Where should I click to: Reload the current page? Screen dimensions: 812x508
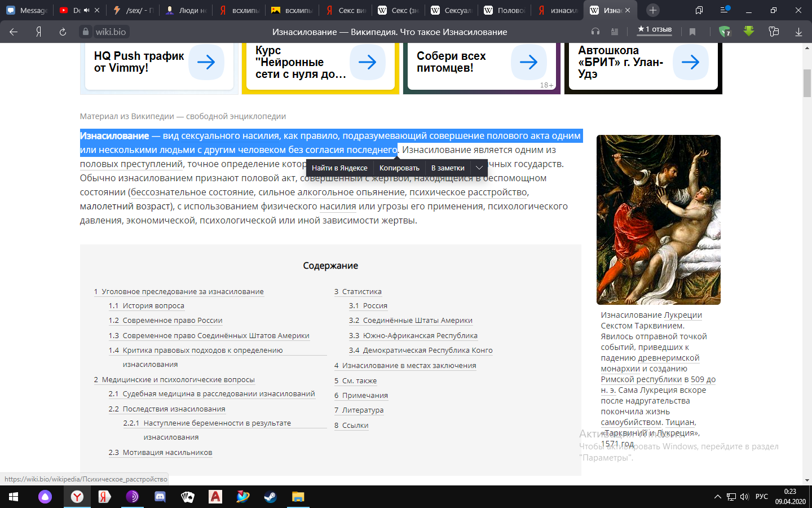tap(63, 32)
